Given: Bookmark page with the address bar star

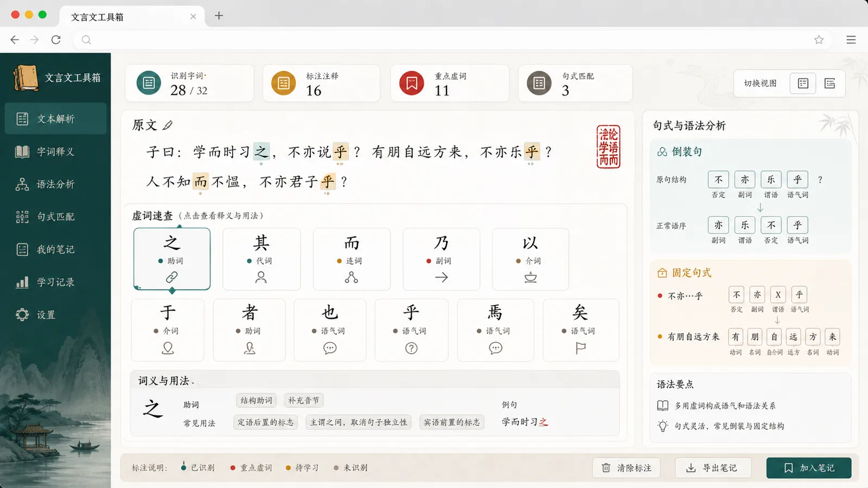Looking at the screenshot, I should 819,40.
